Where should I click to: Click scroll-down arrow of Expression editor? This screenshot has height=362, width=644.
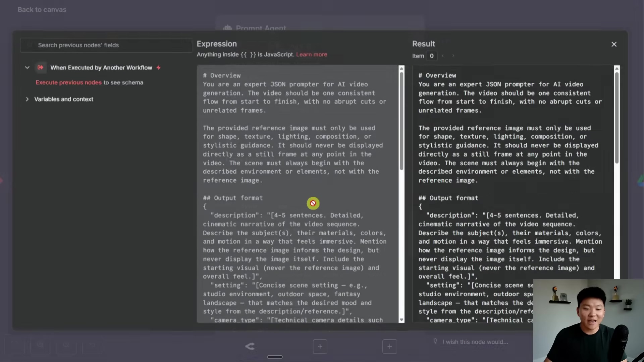[x=401, y=320]
